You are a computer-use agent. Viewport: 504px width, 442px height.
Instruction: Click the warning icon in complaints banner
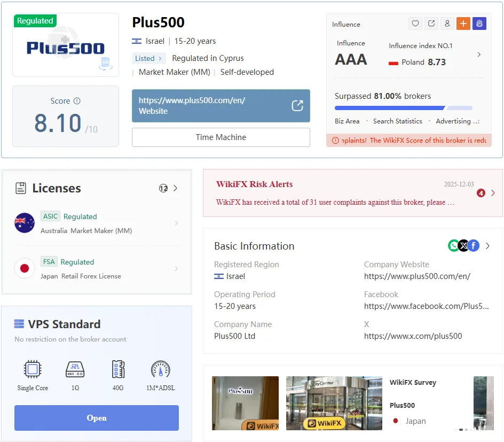point(335,141)
